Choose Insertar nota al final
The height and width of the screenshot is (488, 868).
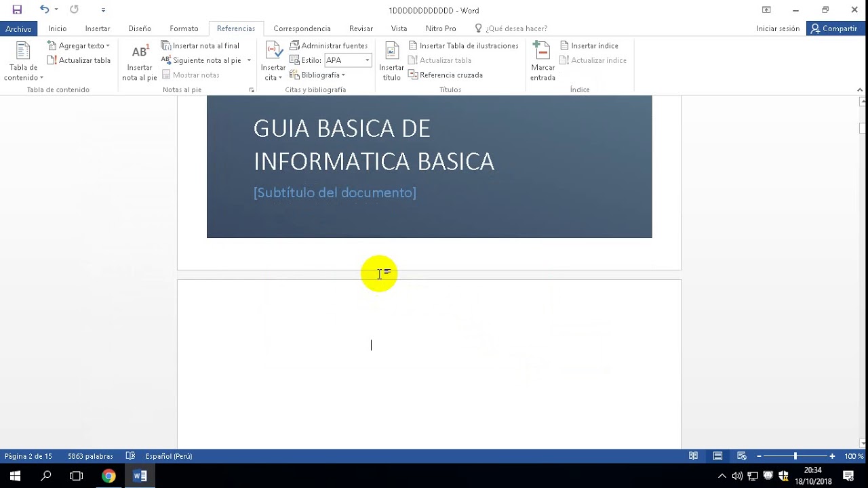(x=200, y=45)
